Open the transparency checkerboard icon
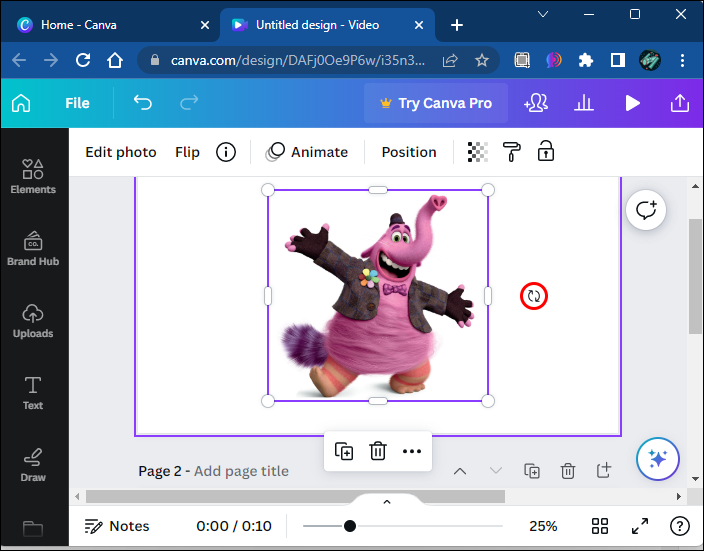Viewport: 704px width, 551px height. (x=478, y=152)
